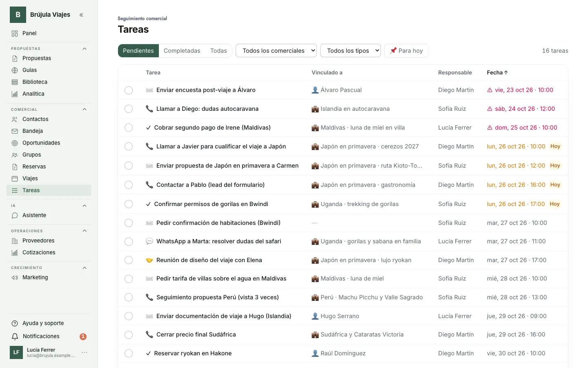Go to Reservas in the sidebar

point(49,167)
